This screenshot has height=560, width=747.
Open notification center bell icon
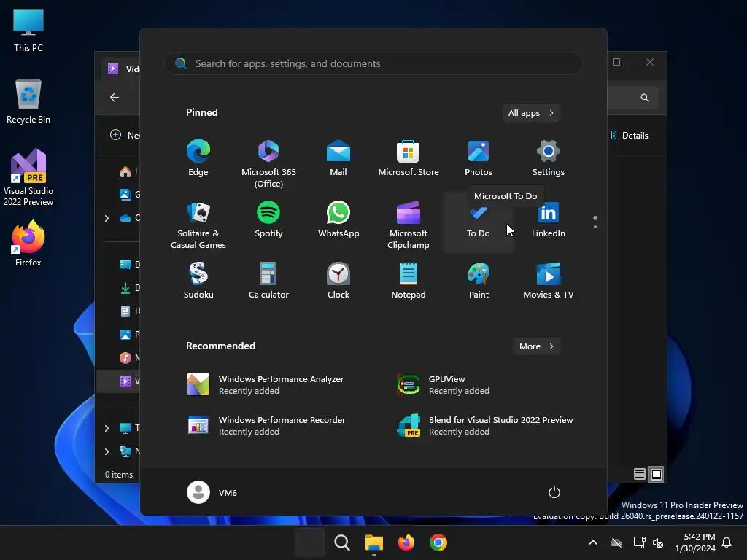point(727,542)
